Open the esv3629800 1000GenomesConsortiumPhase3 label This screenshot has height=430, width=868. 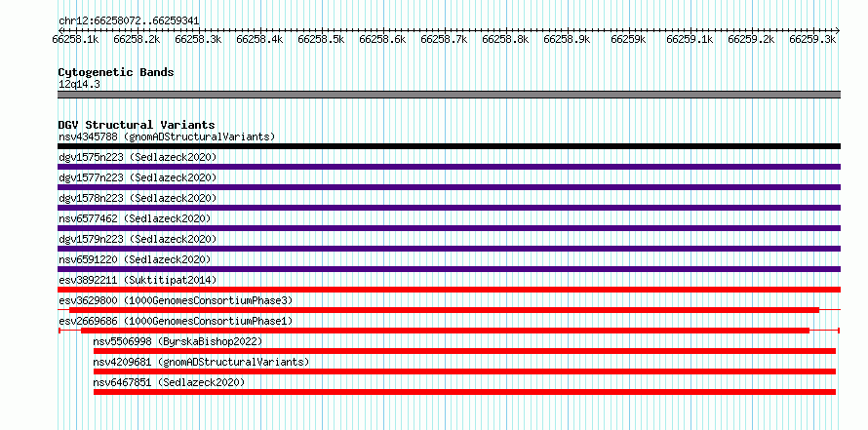pyautogui.click(x=176, y=300)
